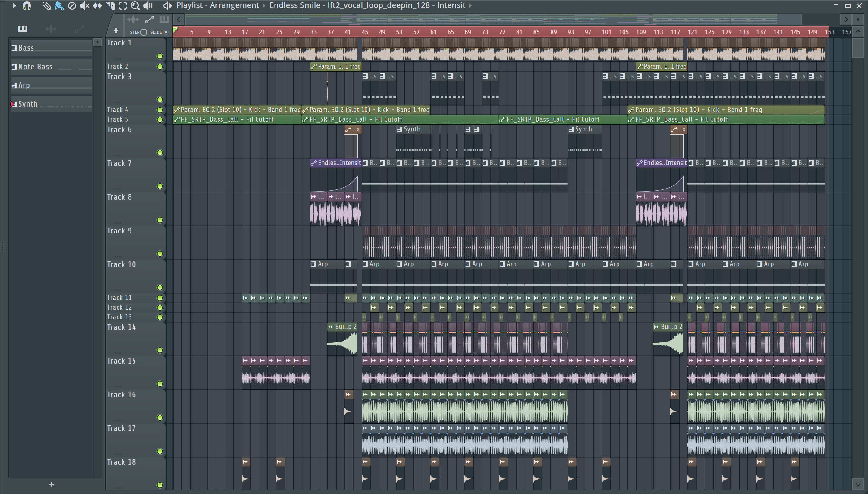Open selected clip name Endless Smile menu
This screenshot has width=868, height=494.
[x=367, y=5]
